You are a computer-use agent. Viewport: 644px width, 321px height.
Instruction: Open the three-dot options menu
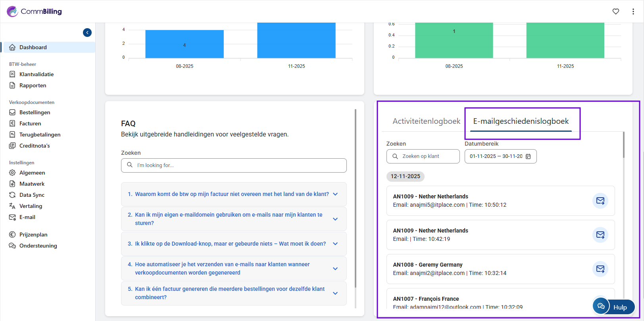click(633, 12)
